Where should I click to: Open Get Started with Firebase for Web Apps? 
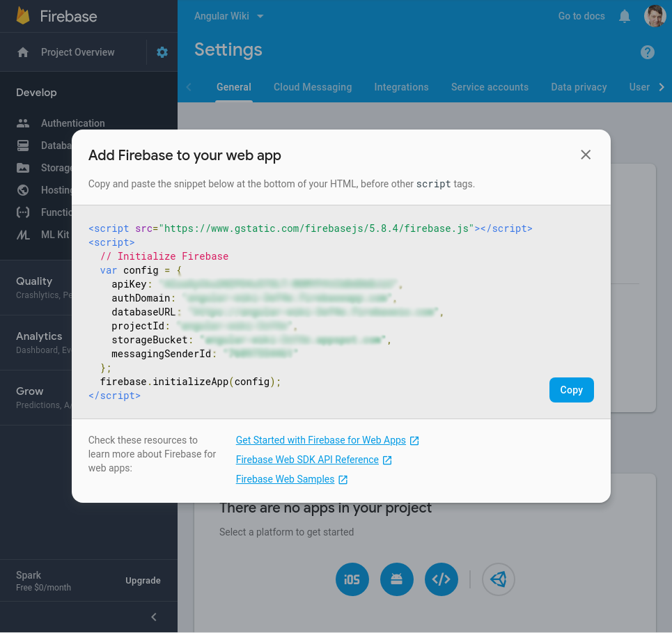coord(320,440)
